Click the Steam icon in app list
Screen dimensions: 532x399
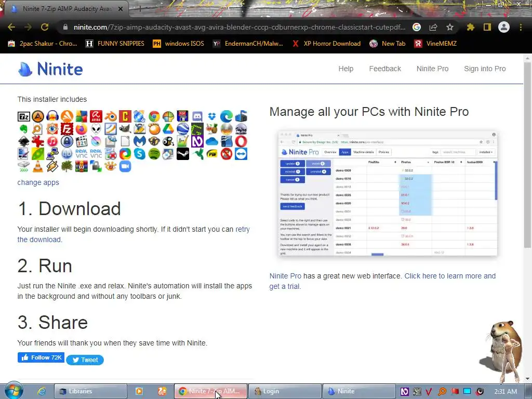pos(183,154)
